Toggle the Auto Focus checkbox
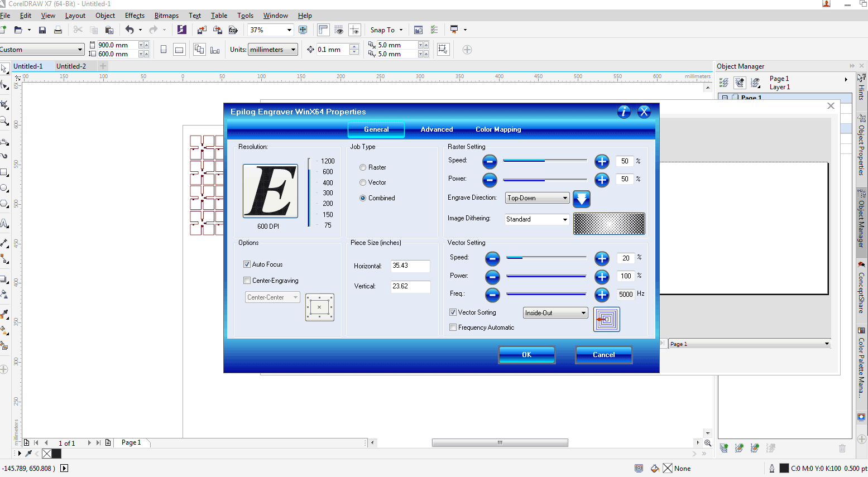 pos(247,264)
